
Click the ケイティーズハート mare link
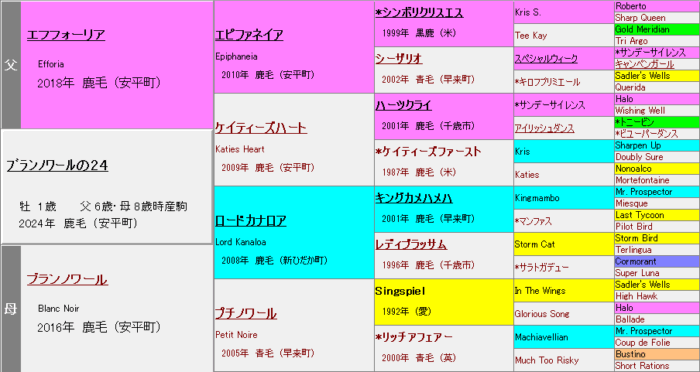coord(261,128)
